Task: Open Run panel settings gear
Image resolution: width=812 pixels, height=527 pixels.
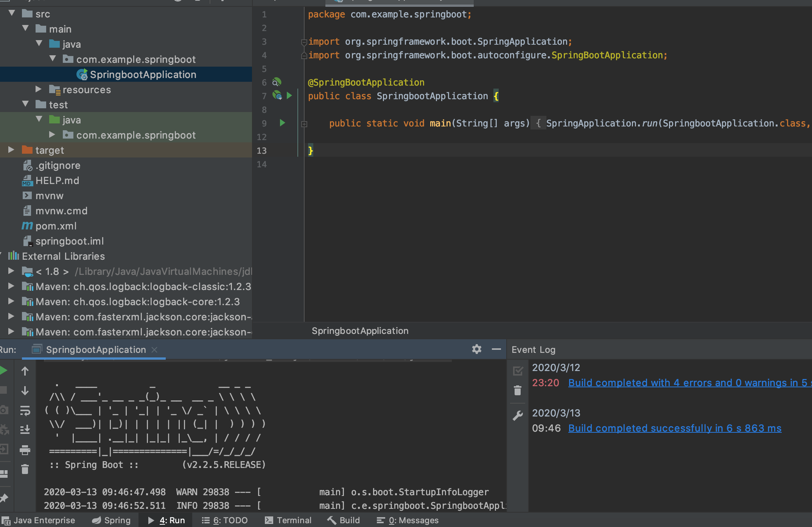Action: tap(476, 349)
